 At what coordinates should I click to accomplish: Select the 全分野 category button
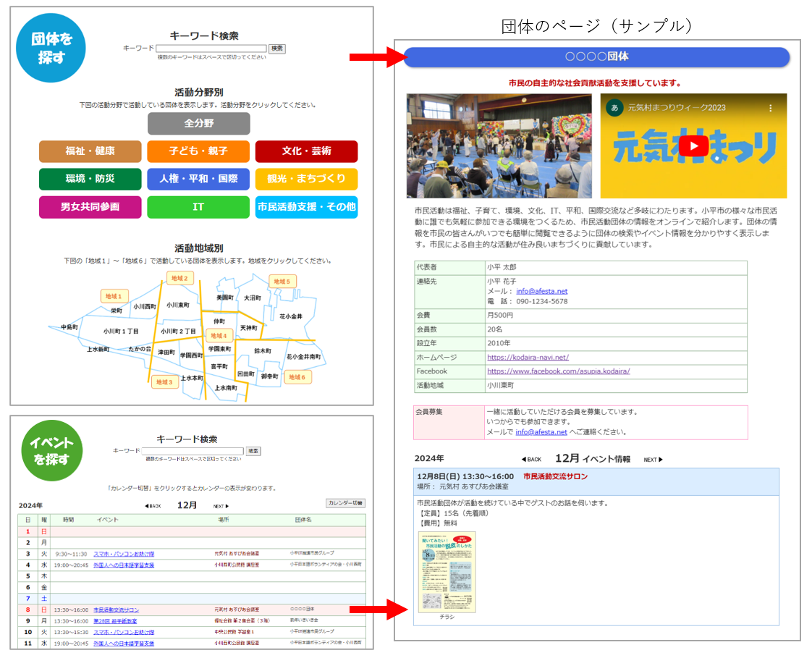pos(198,124)
